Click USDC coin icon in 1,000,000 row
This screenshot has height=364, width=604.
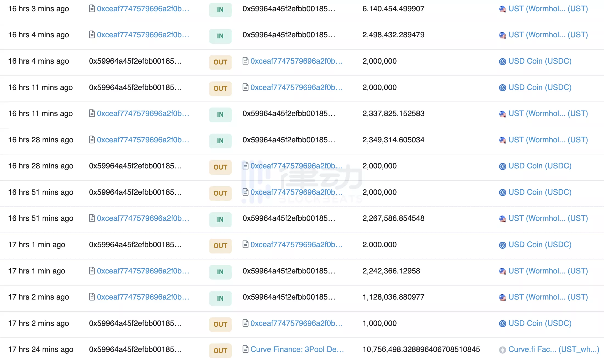pyautogui.click(x=502, y=324)
